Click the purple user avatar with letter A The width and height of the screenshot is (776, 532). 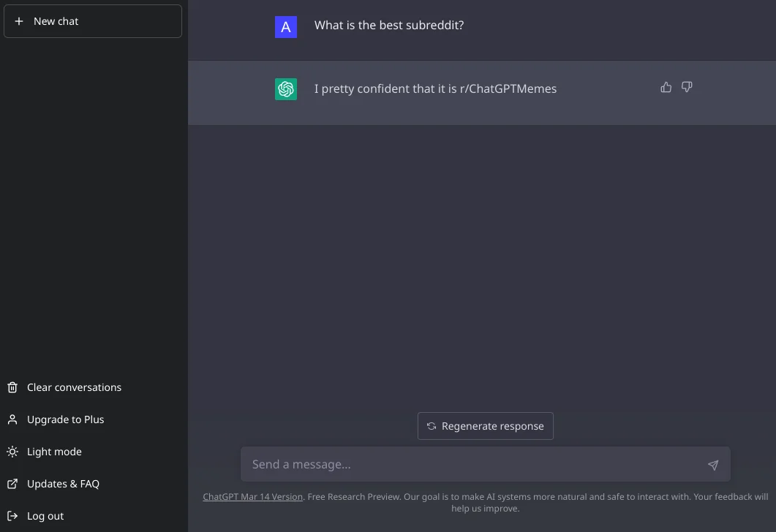point(285,26)
